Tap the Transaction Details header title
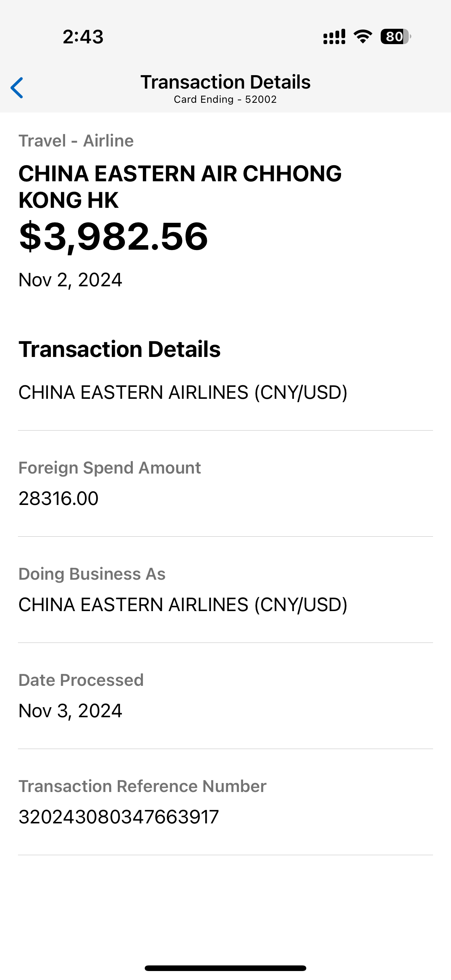Image resolution: width=451 pixels, height=980 pixels. point(225,82)
